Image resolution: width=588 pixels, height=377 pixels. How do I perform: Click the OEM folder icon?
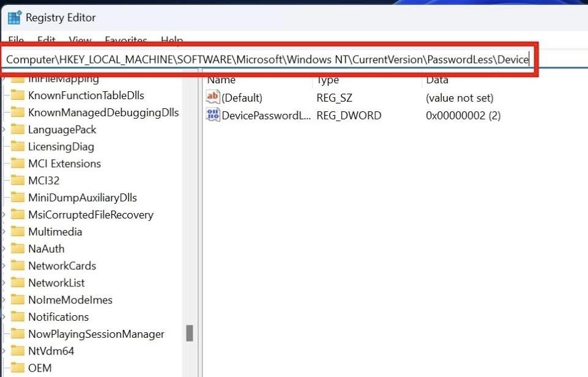point(18,368)
